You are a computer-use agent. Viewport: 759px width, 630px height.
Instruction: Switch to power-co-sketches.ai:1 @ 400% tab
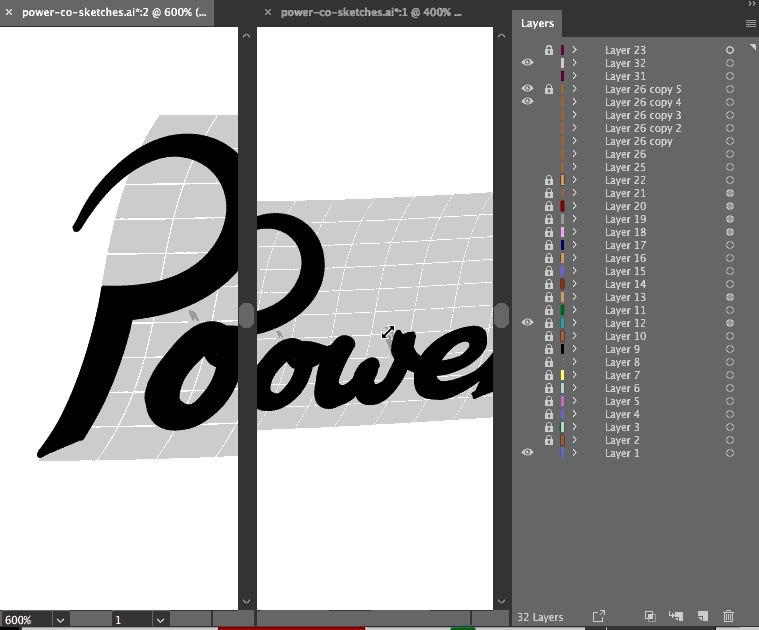371,13
